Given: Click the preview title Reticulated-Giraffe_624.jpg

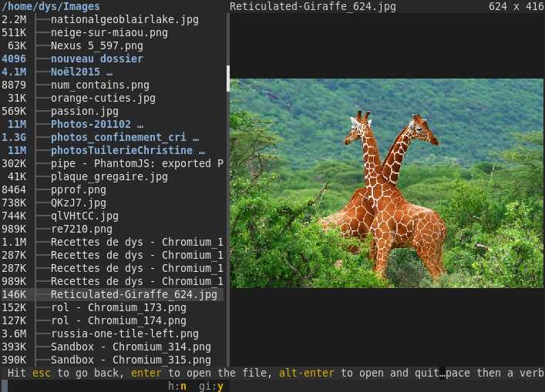Looking at the screenshot, I should pos(313,6).
